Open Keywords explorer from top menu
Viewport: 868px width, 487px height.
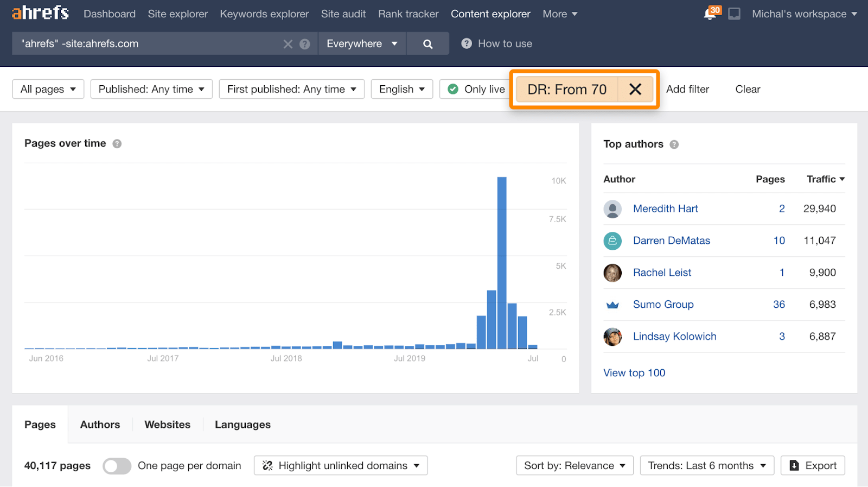click(x=264, y=14)
